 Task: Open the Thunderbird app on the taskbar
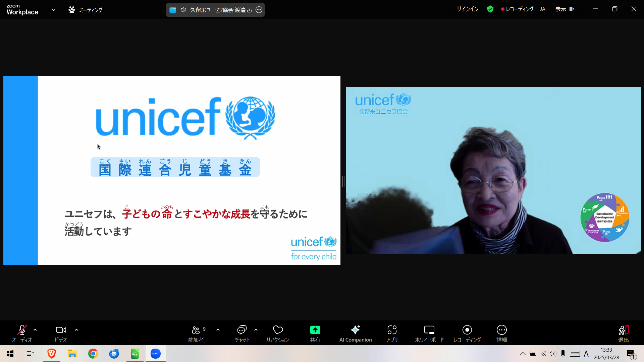[x=114, y=354]
